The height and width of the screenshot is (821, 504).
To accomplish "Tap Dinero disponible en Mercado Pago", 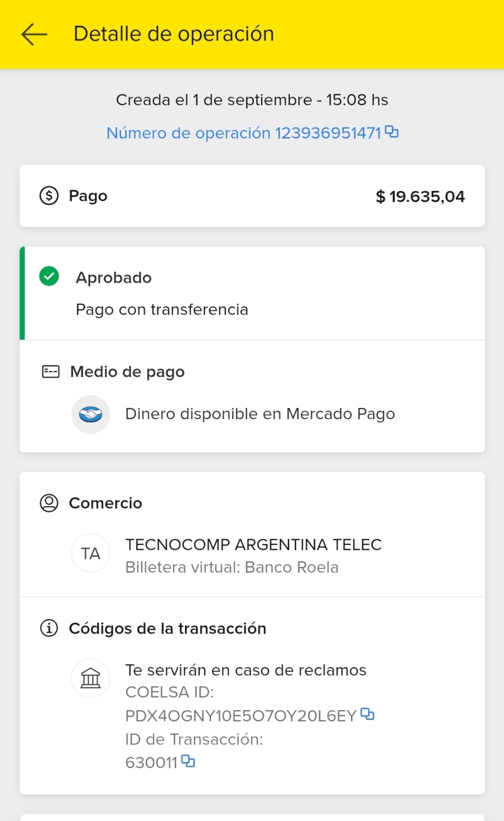I will [260, 414].
